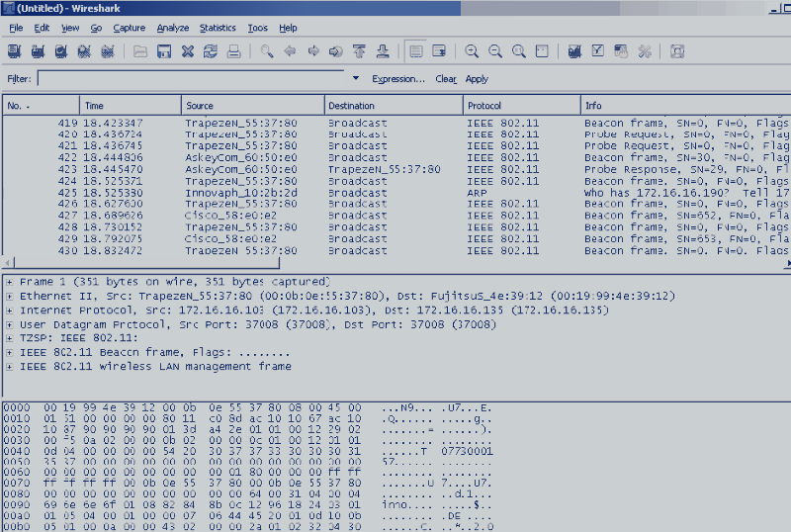Expand the Internet Protocol tree node

[9, 310]
